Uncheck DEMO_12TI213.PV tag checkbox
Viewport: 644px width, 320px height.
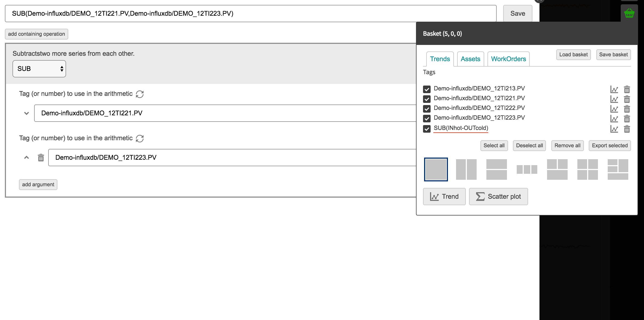(x=427, y=89)
